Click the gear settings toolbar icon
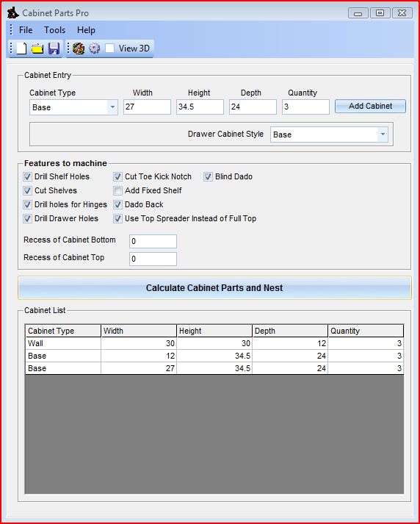 coord(94,49)
